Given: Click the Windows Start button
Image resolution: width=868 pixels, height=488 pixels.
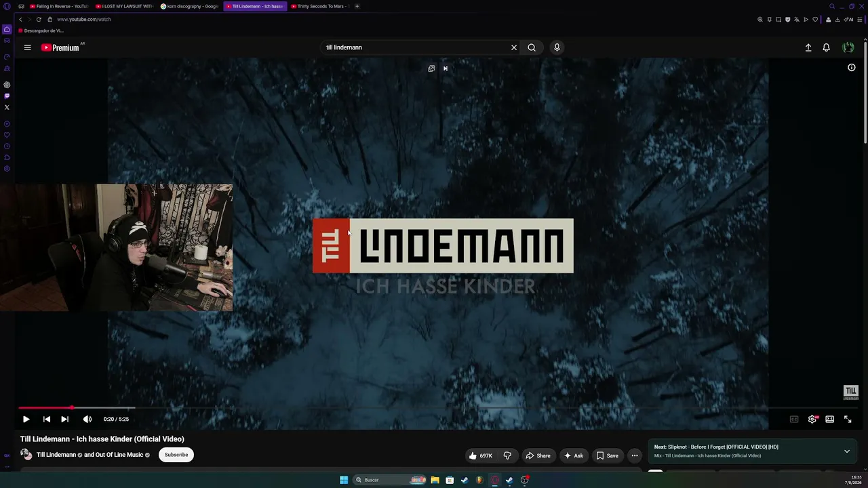Looking at the screenshot, I should click(x=344, y=480).
